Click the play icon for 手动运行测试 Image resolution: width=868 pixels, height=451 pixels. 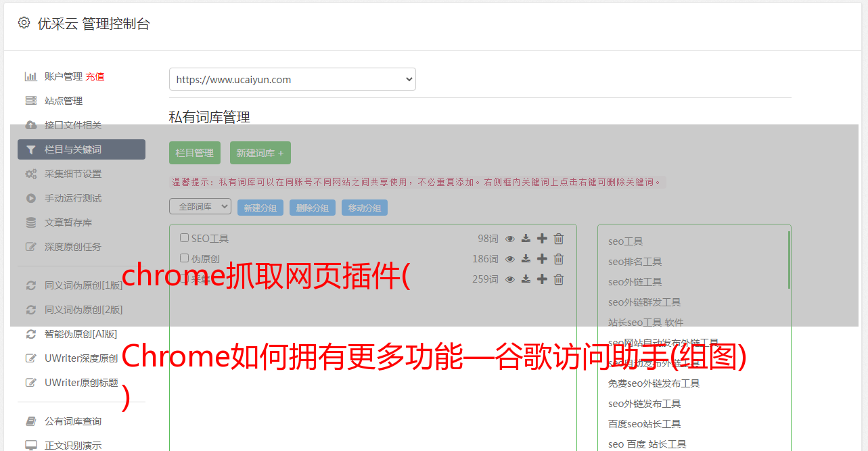coord(31,198)
